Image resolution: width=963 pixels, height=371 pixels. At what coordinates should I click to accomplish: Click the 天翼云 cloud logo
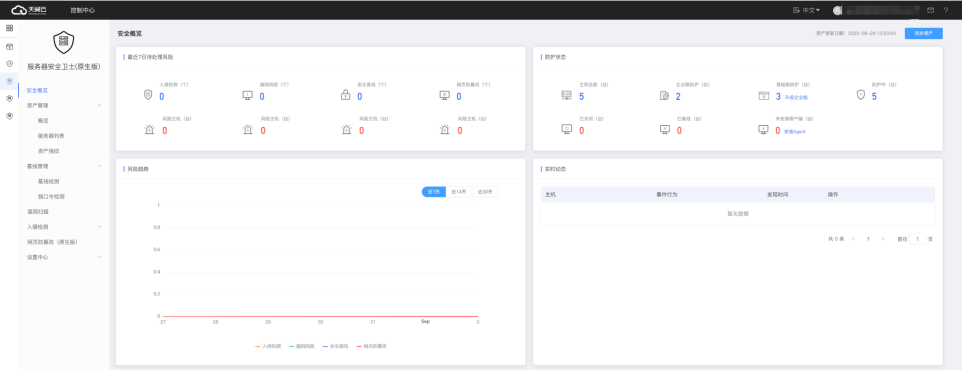coord(29,10)
